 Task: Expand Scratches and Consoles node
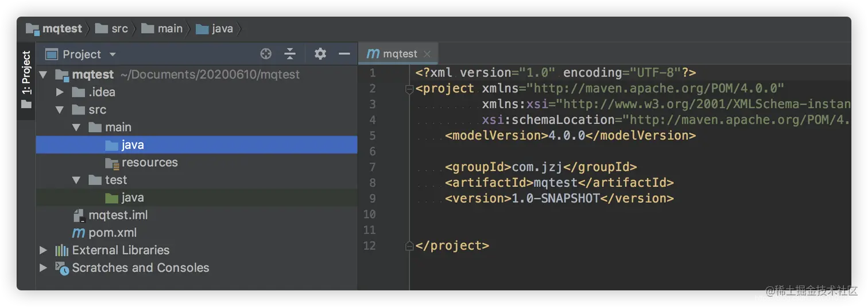pos(43,268)
